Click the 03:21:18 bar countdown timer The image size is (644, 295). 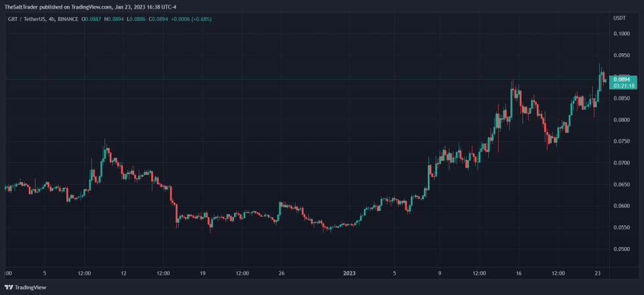[x=622, y=86]
